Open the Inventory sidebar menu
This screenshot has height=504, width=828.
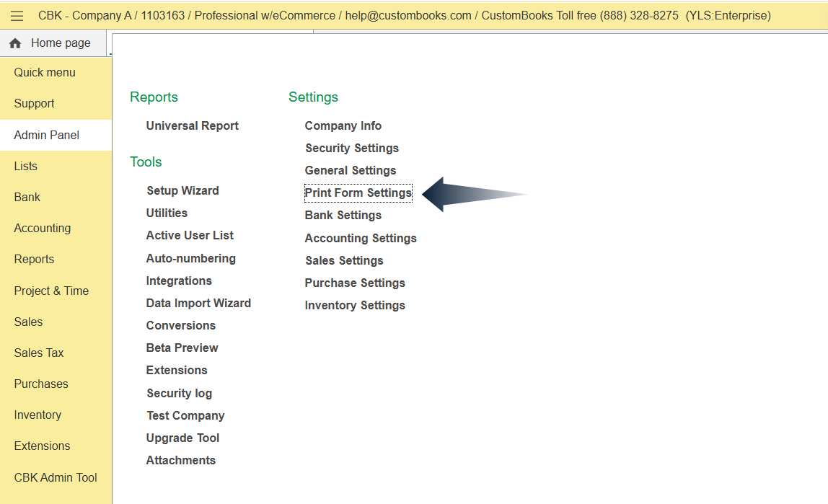pos(38,415)
